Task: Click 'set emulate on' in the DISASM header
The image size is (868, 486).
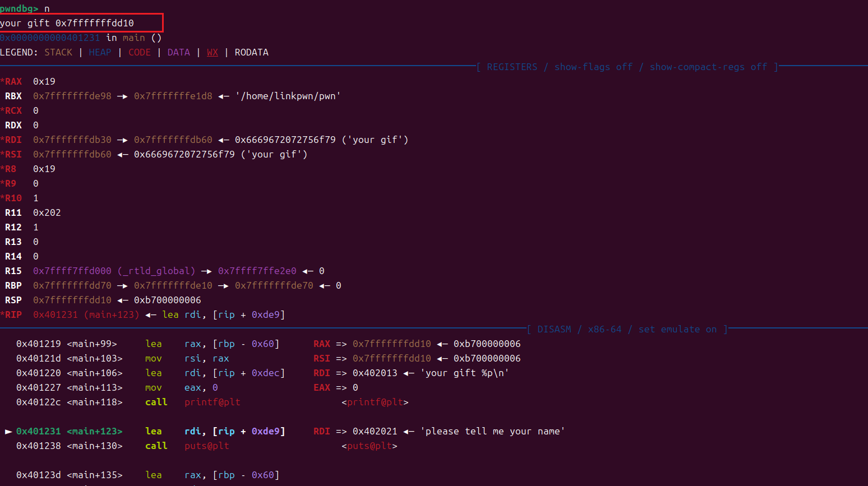Action: 677,329
